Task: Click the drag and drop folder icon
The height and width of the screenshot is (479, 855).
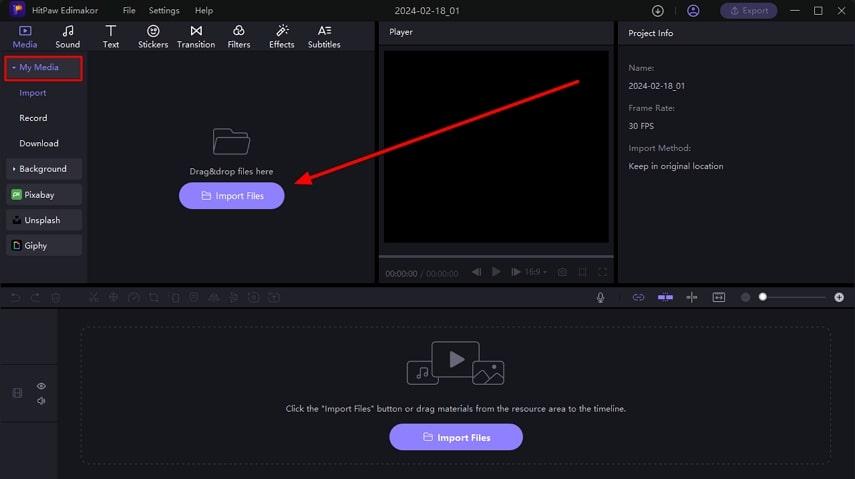Action: click(x=231, y=142)
